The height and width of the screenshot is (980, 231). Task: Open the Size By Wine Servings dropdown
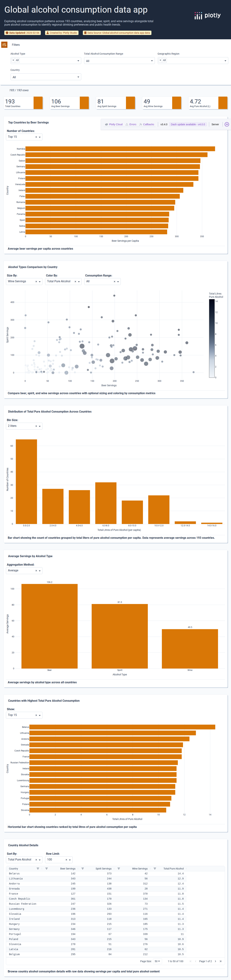point(40,282)
